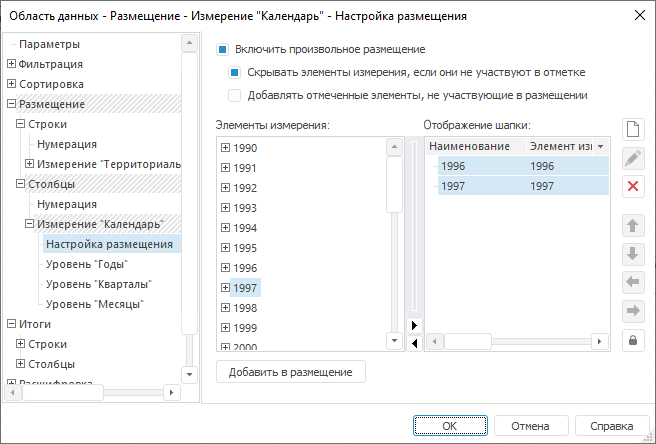Screen dimensions: 656x444
Task: Enable "Добавлять отмеченные элементы" checkbox
Action: [x=234, y=95]
